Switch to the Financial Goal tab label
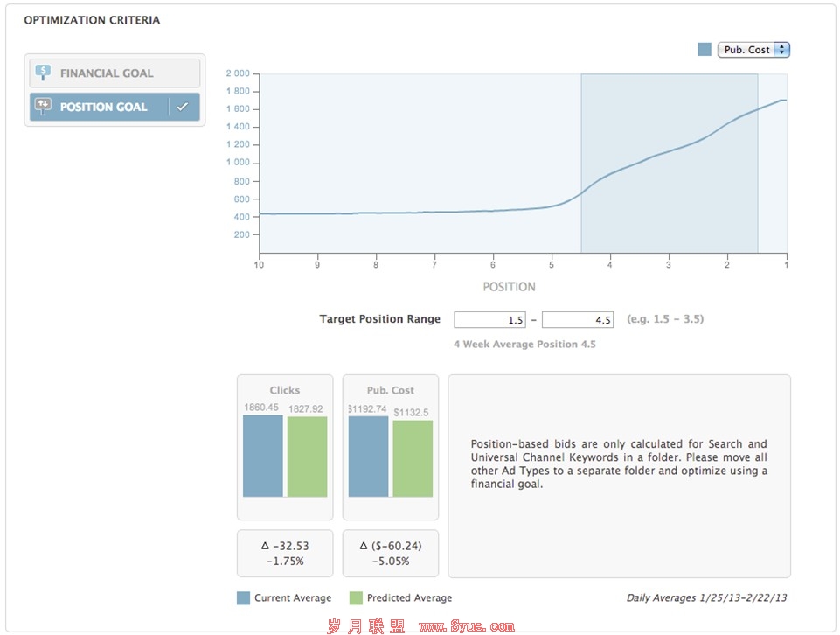Viewport: 840px width, 635px height. 107,73
